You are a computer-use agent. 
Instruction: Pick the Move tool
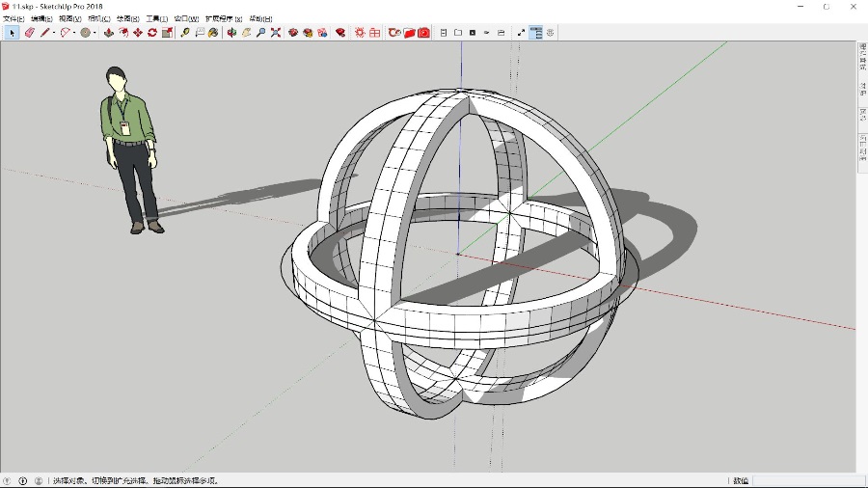[138, 33]
